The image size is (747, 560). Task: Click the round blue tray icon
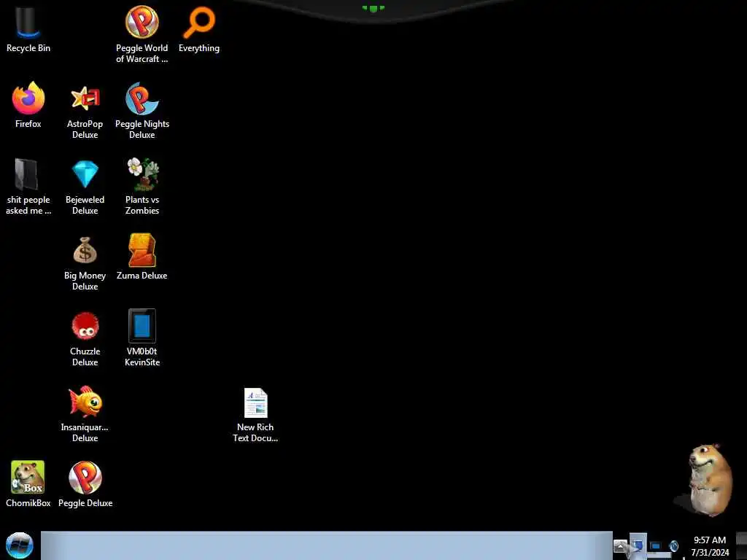[x=673, y=545]
